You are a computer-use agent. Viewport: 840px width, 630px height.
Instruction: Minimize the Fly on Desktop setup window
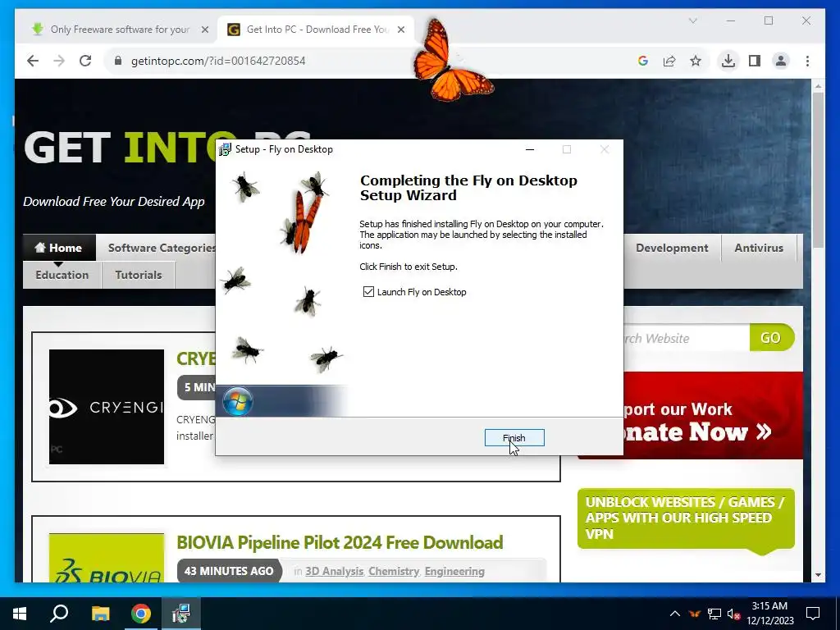(x=530, y=149)
